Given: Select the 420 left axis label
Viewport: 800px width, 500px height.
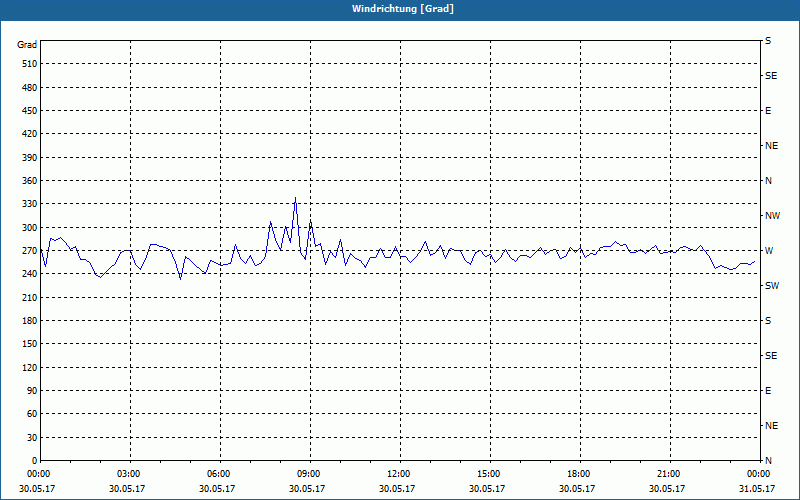Looking at the screenshot, I should click(x=29, y=134).
